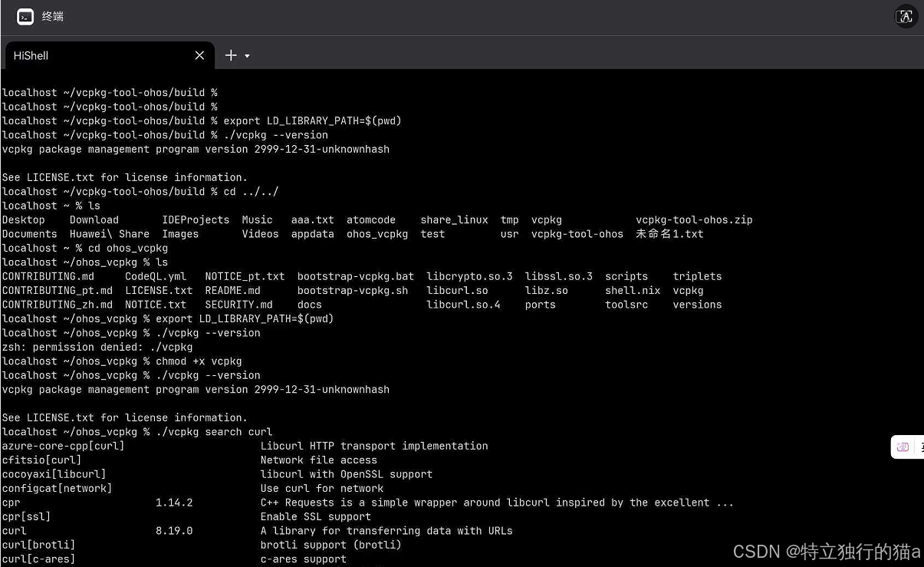Click libssl.so.3 in the listing

[559, 276]
